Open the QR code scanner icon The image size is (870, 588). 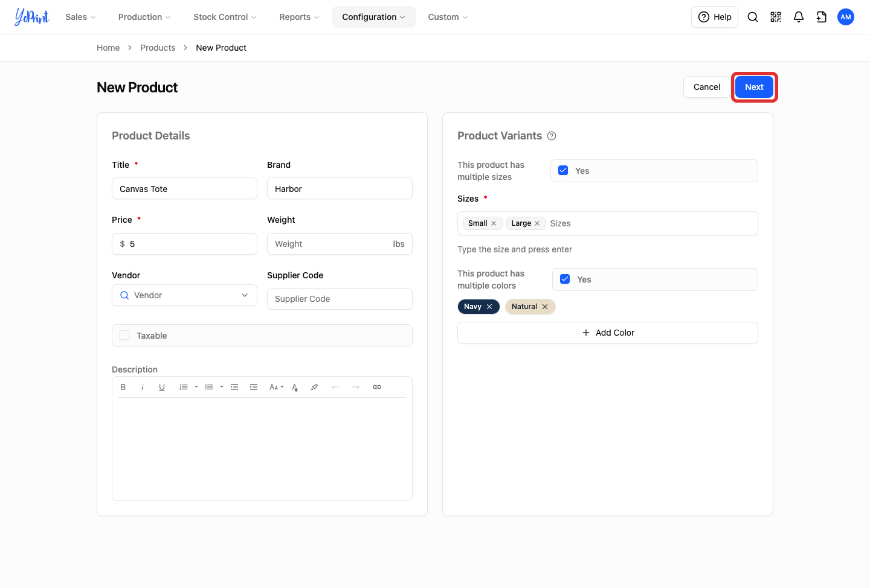(776, 17)
